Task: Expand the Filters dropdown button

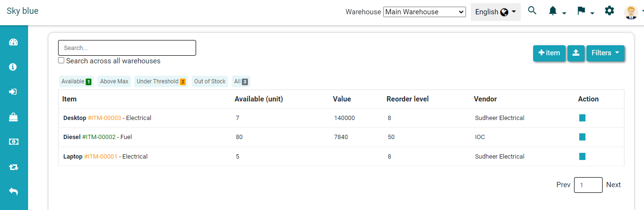Action: pos(605,53)
